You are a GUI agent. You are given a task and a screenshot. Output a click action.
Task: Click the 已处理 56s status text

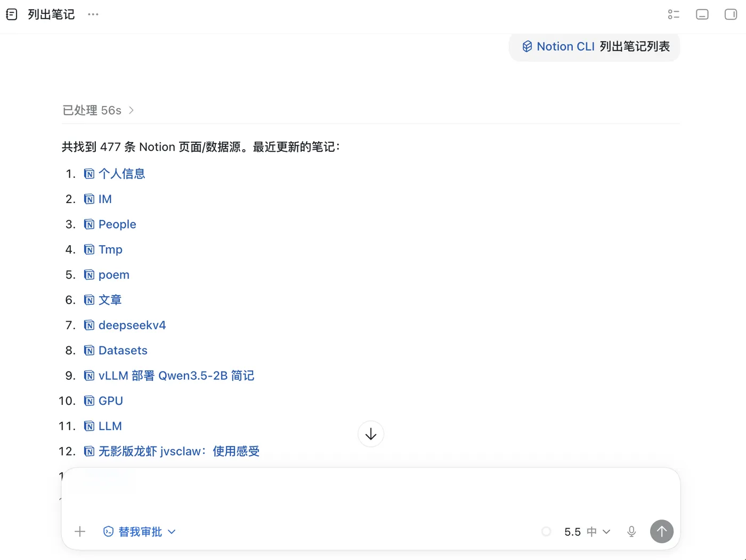[92, 110]
